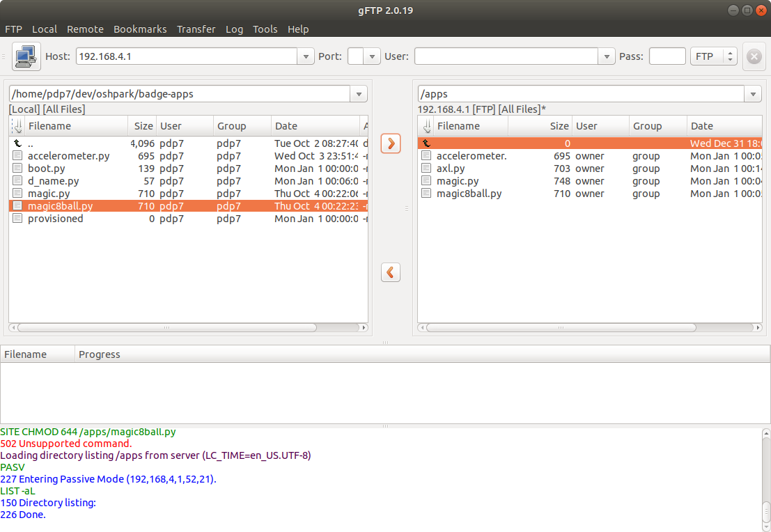Screen dimensions: 771x532
Task: Click in the Pass input field
Action: (x=667, y=56)
